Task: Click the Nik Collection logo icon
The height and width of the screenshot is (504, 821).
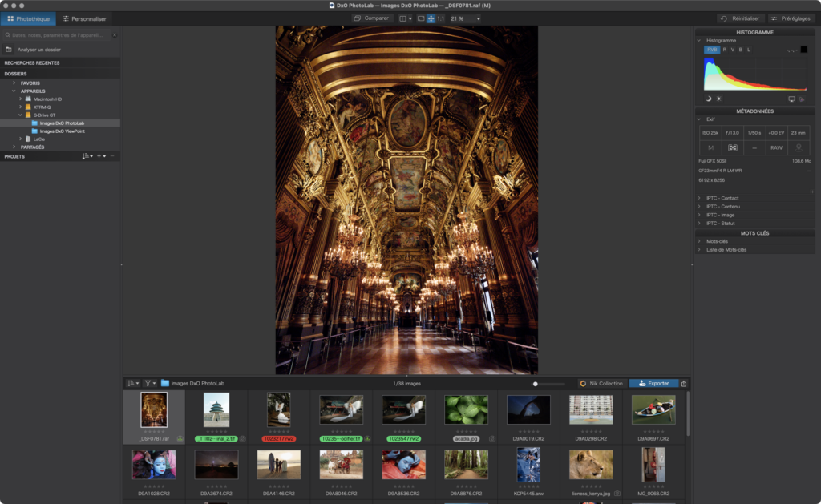Action: [x=583, y=384]
